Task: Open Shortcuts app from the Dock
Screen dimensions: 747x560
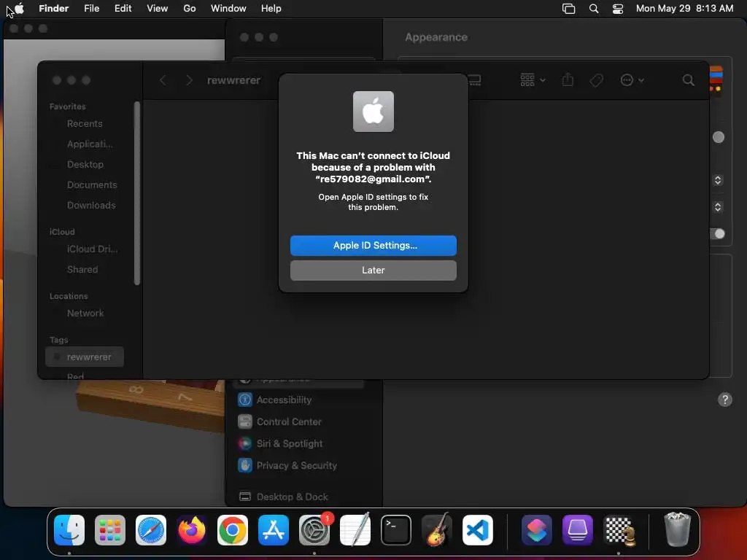Action: [537, 530]
